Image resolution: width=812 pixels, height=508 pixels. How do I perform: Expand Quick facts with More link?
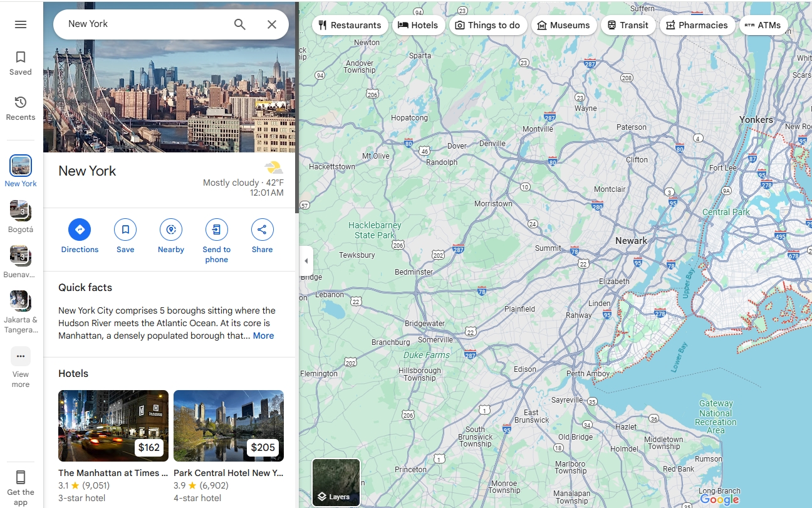pos(263,336)
